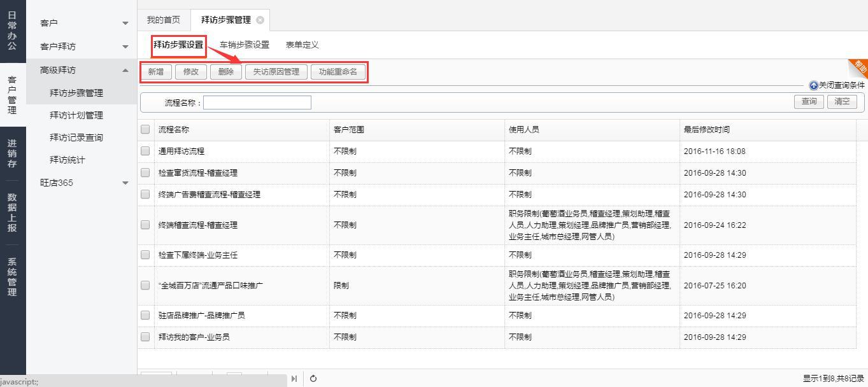Switch to the 车销步骤设置 tab

pos(245,45)
